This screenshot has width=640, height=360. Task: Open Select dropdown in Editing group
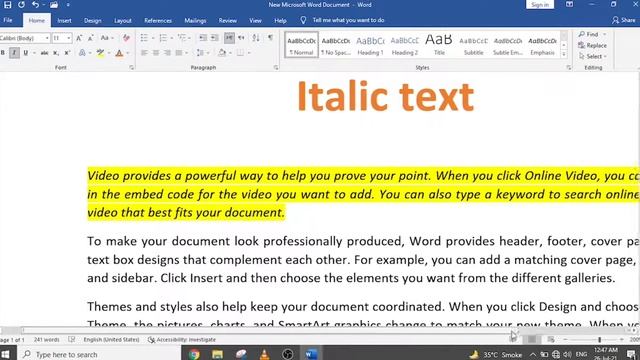coord(593,56)
